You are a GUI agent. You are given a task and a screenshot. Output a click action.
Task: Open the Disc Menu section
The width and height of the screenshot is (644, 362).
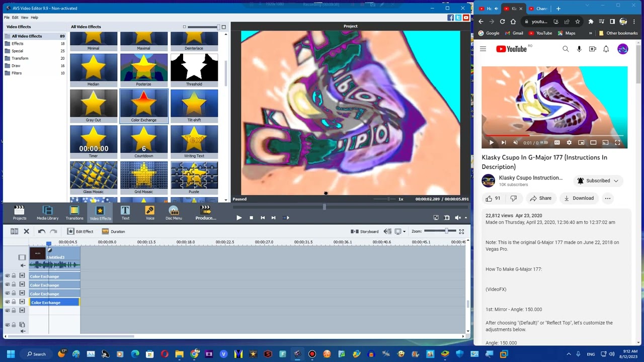tap(174, 213)
